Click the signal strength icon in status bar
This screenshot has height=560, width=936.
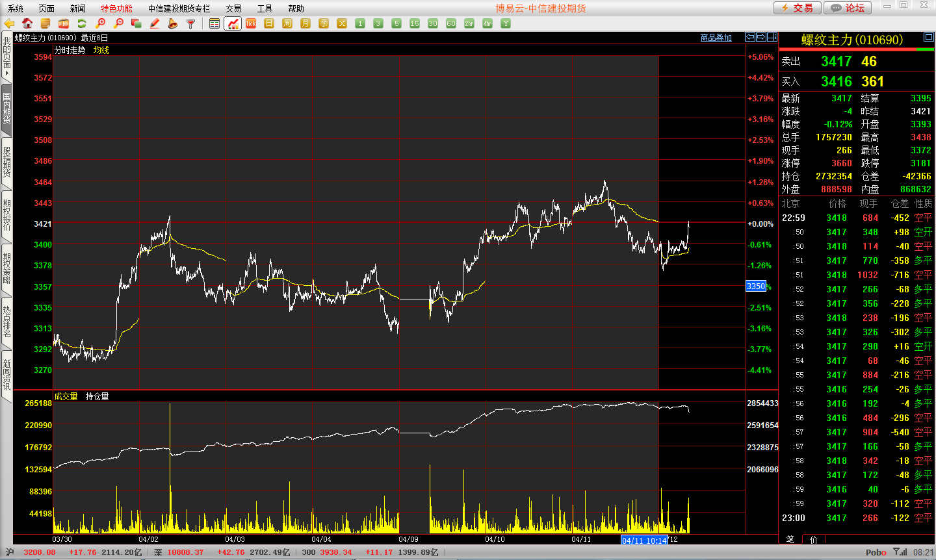[900, 552]
